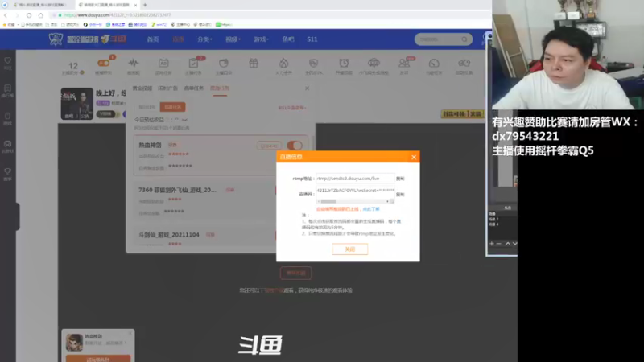Click the waveform icon in streamer toolbar
This screenshot has height=362, width=644.
coord(134,64)
